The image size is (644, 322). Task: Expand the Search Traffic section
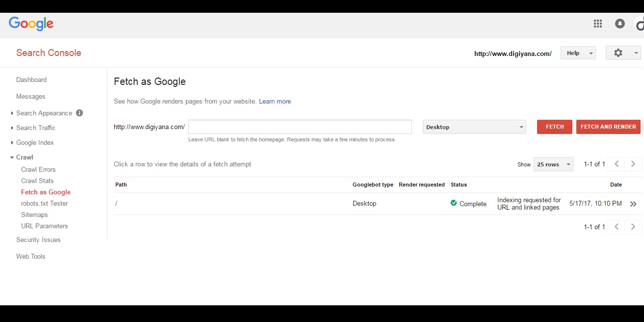[x=12, y=128]
